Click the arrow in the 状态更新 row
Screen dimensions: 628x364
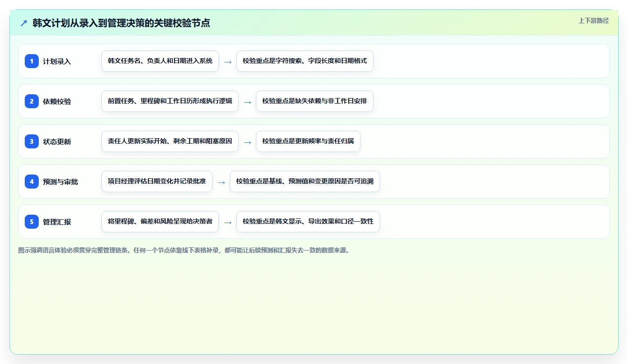[x=247, y=142]
